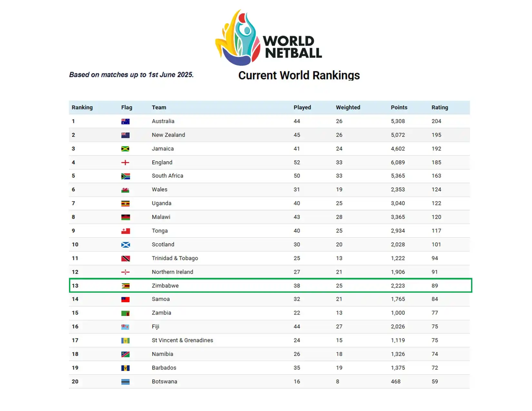The image size is (532, 411).
Task: Click the Australia flag icon
Action: 125,122
